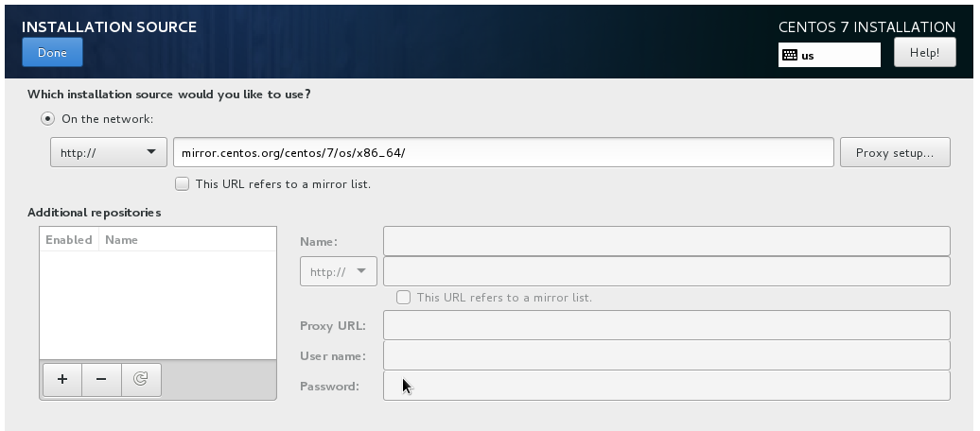Click the 'Enabled' column header
The image size is (980, 431).
click(x=69, y=240)
